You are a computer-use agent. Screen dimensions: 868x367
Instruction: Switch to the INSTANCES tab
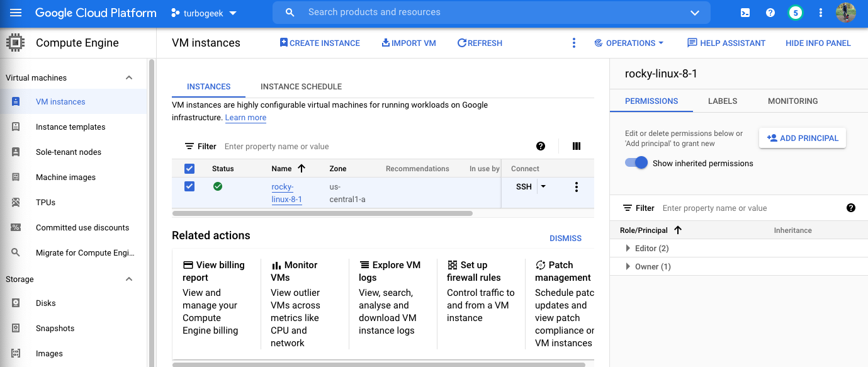209,86
